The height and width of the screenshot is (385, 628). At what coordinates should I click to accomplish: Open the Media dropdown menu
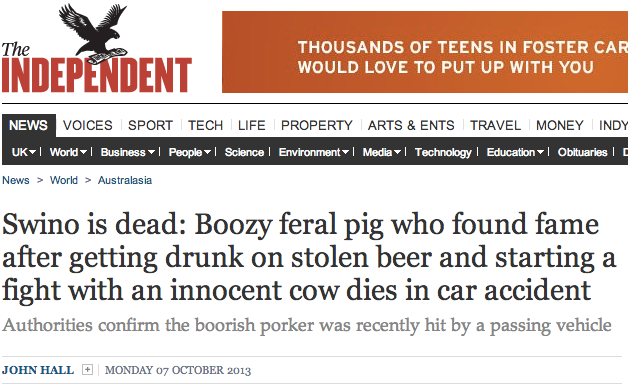click(x=397, y=152)
